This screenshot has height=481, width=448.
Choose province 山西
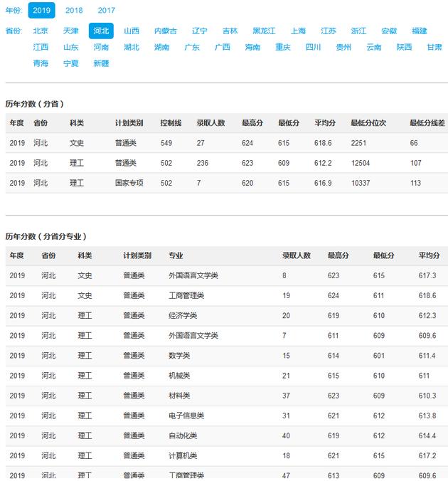coord(132,31)
